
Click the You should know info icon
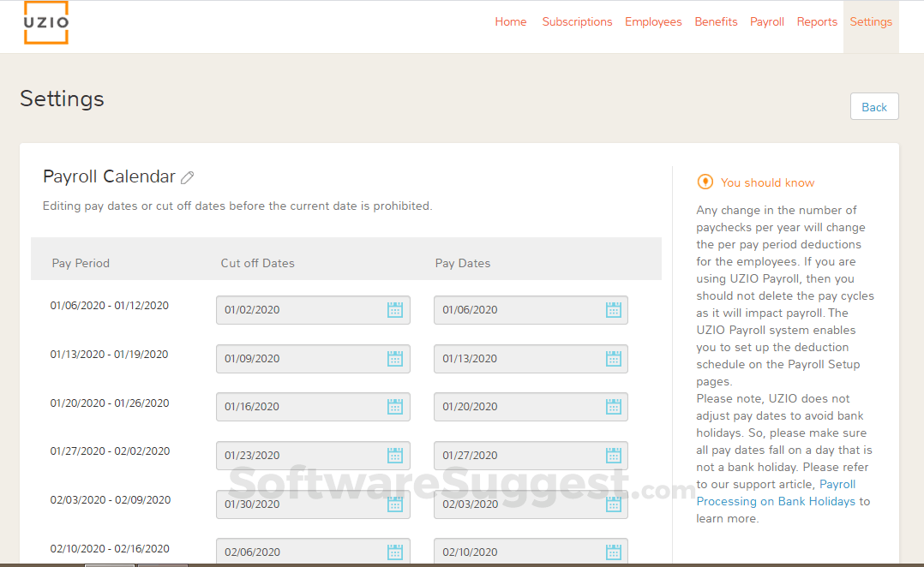(x=705, y=182)
